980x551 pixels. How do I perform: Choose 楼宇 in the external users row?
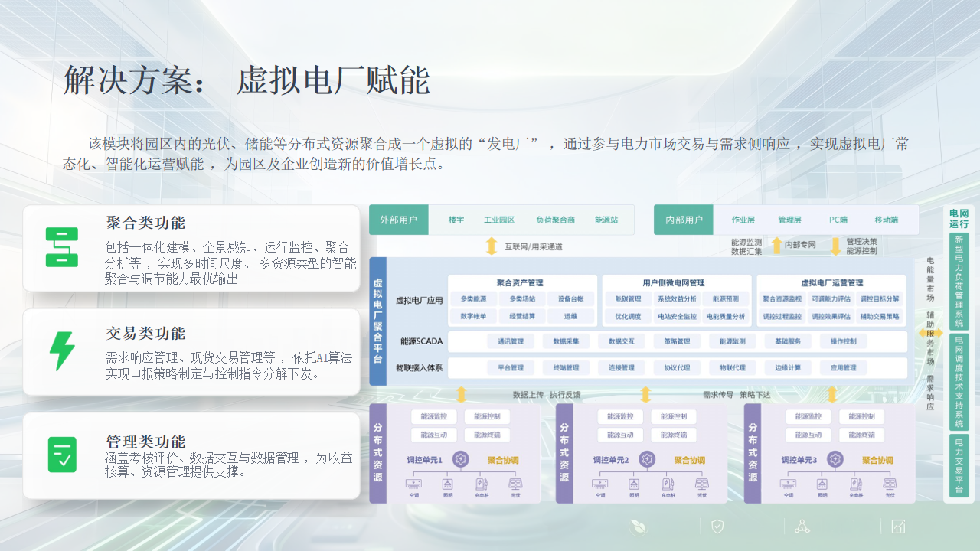pyautogui.click(x=456, y=220)
